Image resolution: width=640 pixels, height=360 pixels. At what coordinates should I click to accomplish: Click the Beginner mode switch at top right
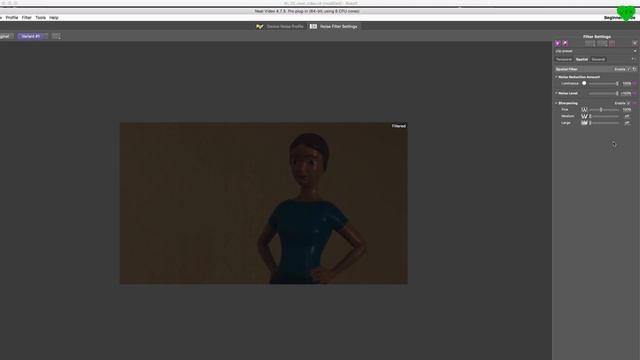pos(620,18)
